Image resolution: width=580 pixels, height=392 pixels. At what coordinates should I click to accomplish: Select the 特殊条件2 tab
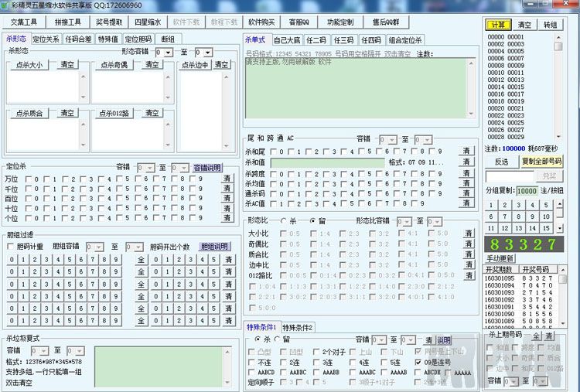pyautogui.click(x=299, y=327)
